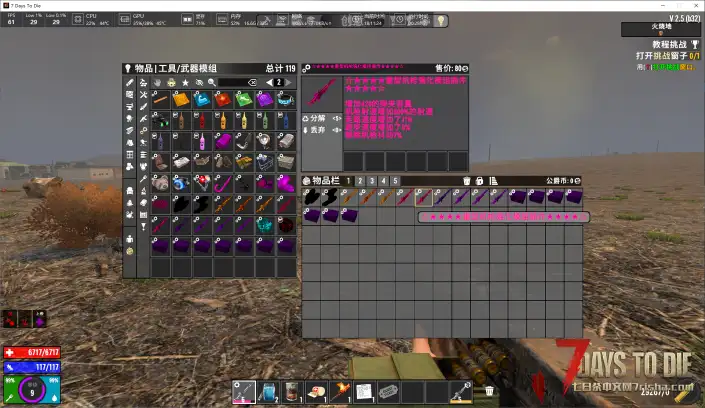Select the orange block item in the grid
Screen dimensions: 705x408
pyautogui.click(x=180, y=99)
